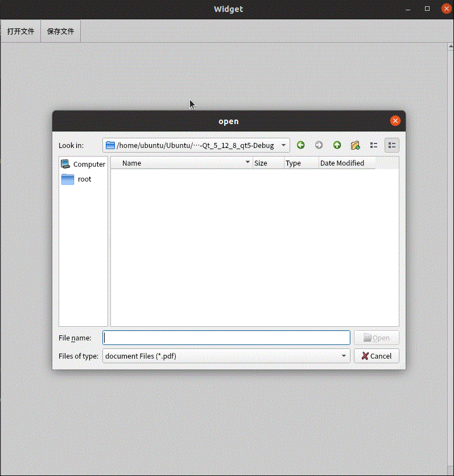
Task: Minimize the Widget window
Action: coord(408,9)
